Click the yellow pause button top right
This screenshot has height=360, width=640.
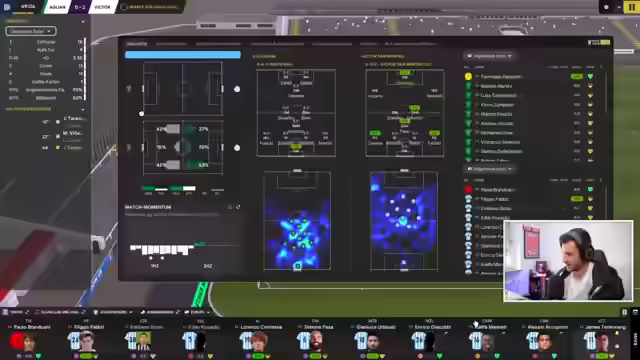(x=632, y=7)
